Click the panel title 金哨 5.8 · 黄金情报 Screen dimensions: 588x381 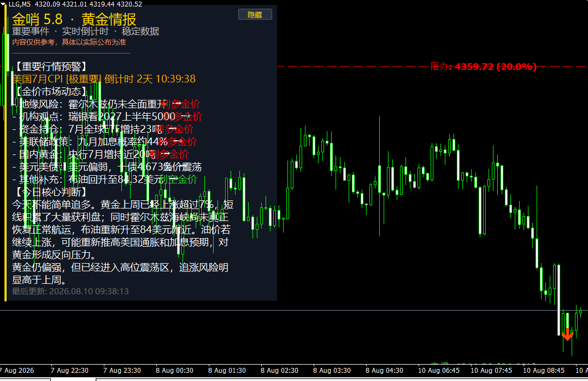(x=74, y=19)
